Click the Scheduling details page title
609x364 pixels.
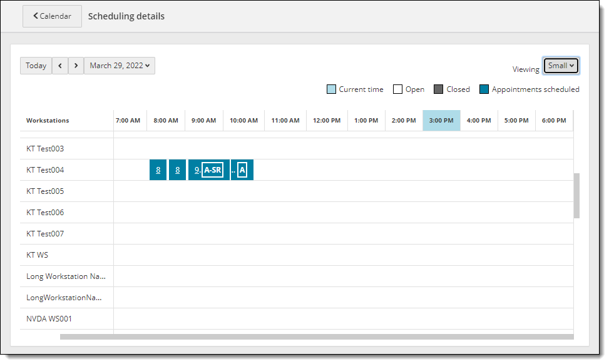click(126, 16)
